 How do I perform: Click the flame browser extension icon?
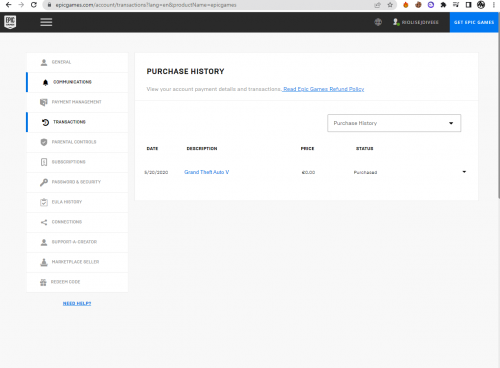coord(406,5)
